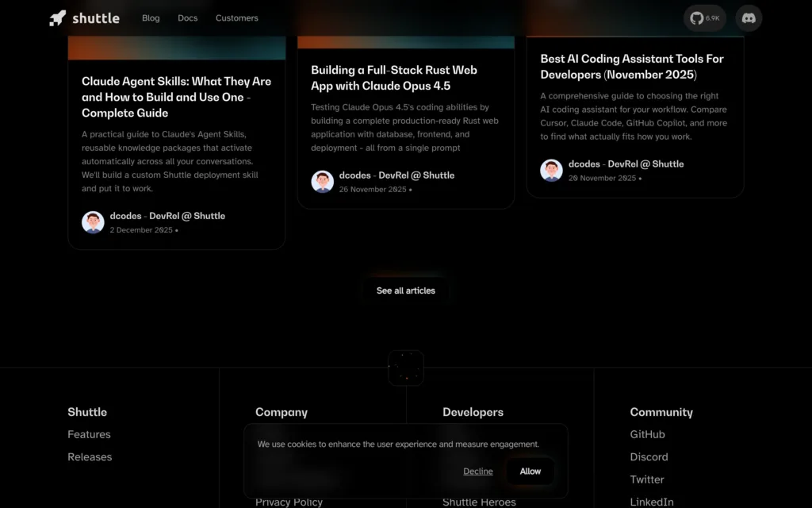Click the '2 December 2025' date text
Image resolution: width=812 pixels, height=508 pixels.
[141, 230]
